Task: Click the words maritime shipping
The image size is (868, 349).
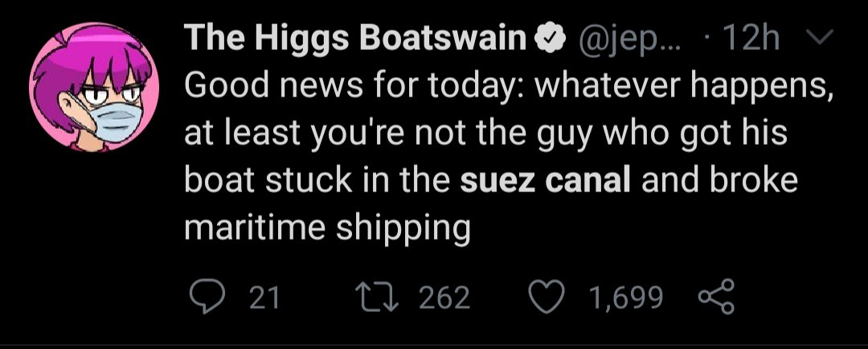Action: 326,228
